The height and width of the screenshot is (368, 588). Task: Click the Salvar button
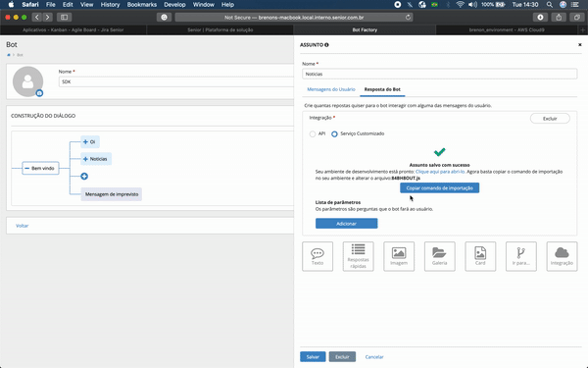point(313,357)
